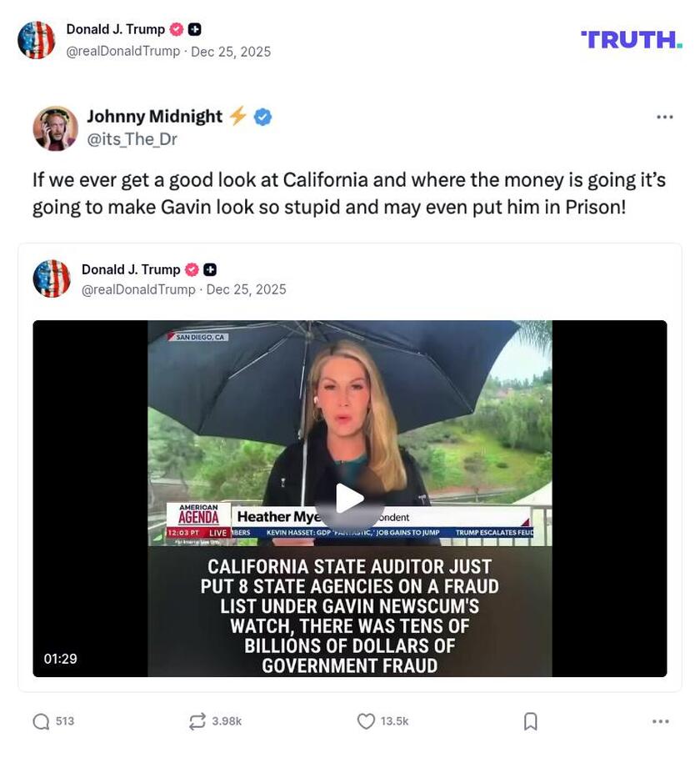Image resolution: width=700 pixels, height=758 pixels.
Task: Click the Johnny Midnight display name
Action: 155,117
